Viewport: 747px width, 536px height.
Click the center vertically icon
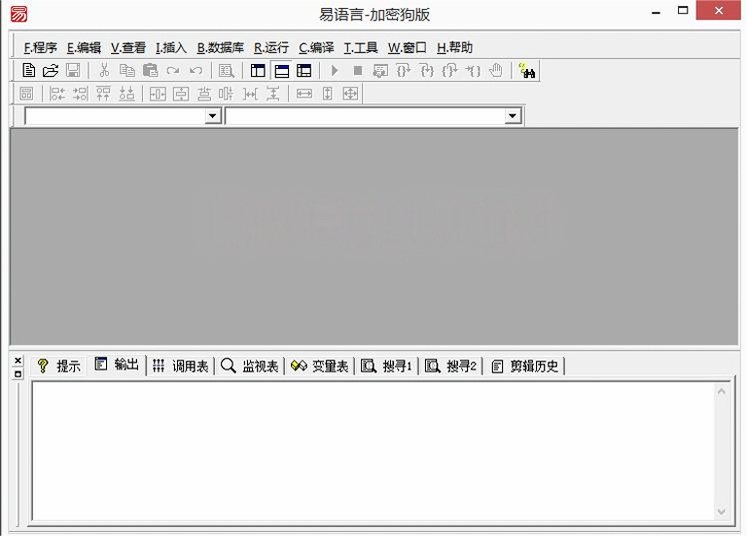pos(181,94)
